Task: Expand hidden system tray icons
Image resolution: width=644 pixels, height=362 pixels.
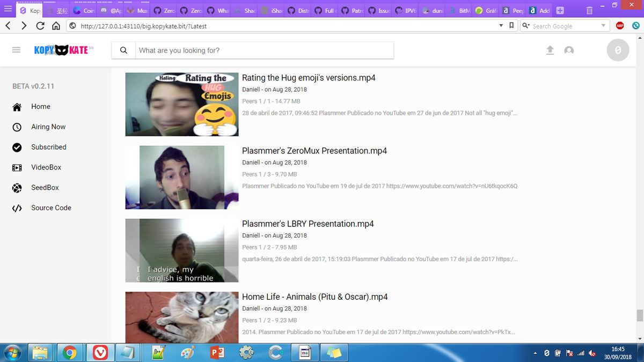Action: pyautogui.click(x=535, y=353)
